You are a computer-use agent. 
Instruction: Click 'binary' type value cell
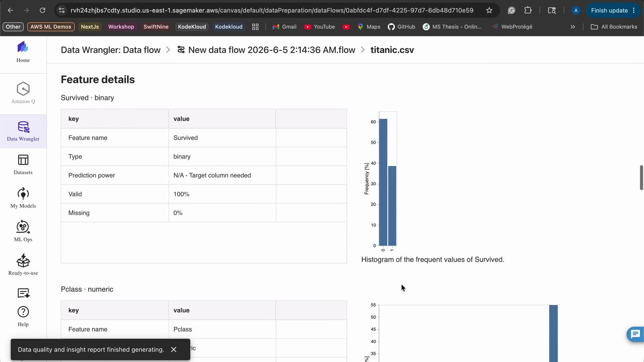click(222, 157)
